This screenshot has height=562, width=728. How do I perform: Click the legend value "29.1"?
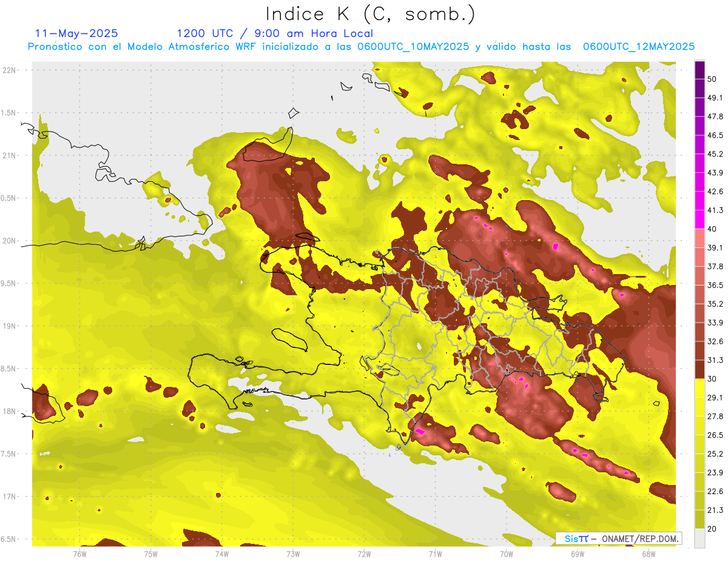715,398
